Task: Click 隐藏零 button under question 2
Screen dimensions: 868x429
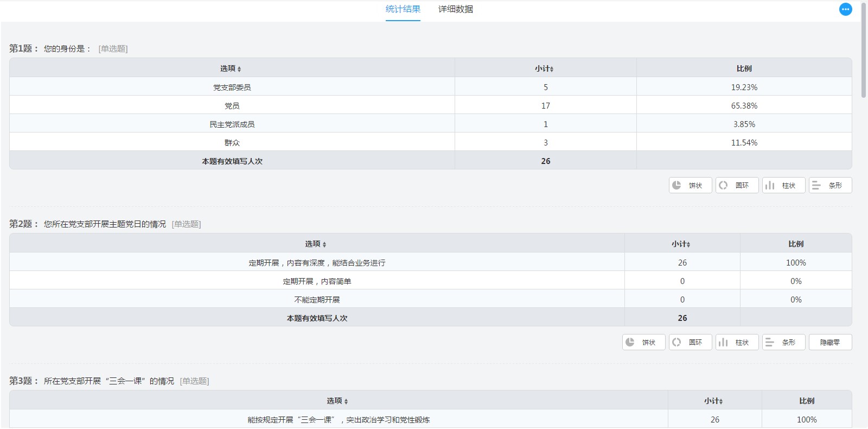Action: pos(830,342)
